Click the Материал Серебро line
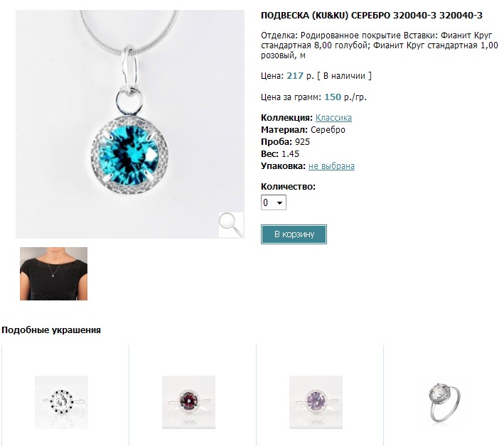The height and width of the screenshot is (446, 504). click(303, 130)
